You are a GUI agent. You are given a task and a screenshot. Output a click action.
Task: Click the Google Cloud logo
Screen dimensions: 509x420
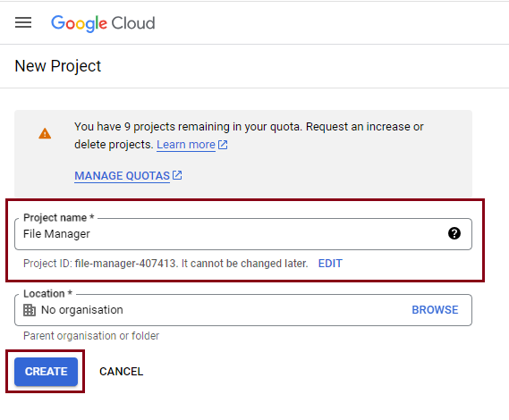point(103,23)
